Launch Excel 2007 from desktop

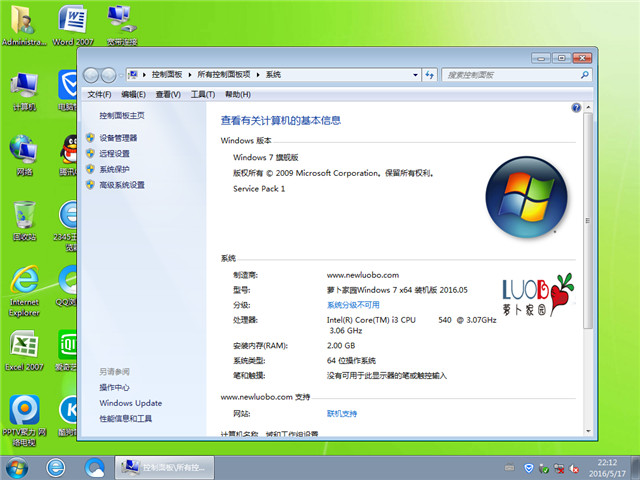coord(24,350)
